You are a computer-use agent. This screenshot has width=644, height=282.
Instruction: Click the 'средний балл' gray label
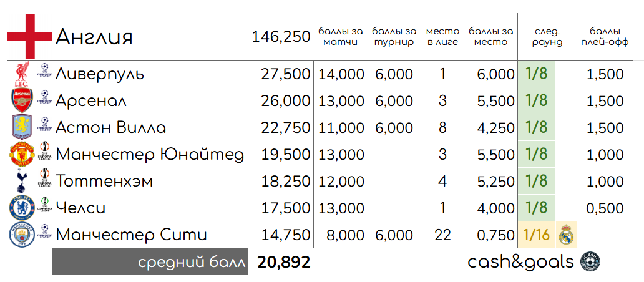coord(150,261)
